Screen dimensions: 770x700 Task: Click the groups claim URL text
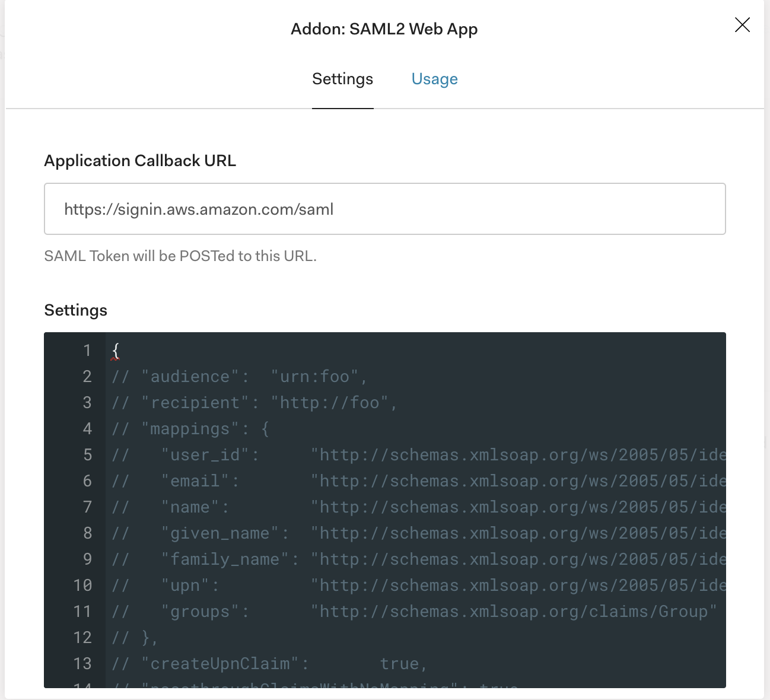(x=513, y=611)
